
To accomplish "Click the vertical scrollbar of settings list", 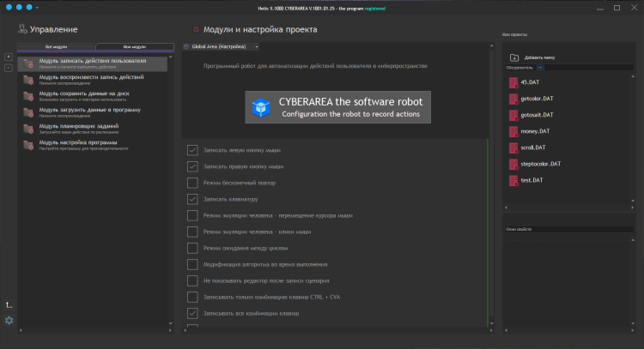I will (x=487, y=232).
